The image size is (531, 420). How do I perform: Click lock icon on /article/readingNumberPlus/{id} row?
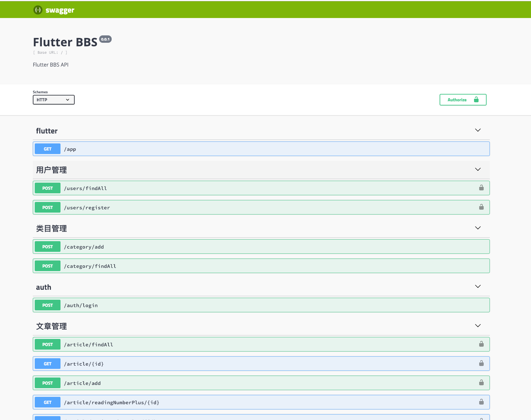(x=481, y=402)
